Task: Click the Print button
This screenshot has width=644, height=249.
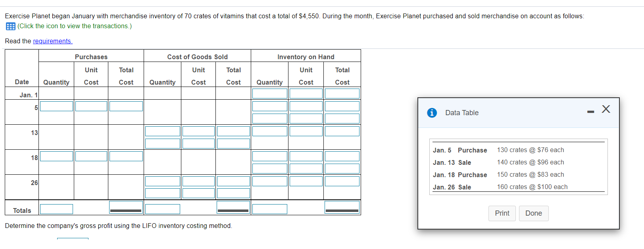Action: (x=502, y=213)
